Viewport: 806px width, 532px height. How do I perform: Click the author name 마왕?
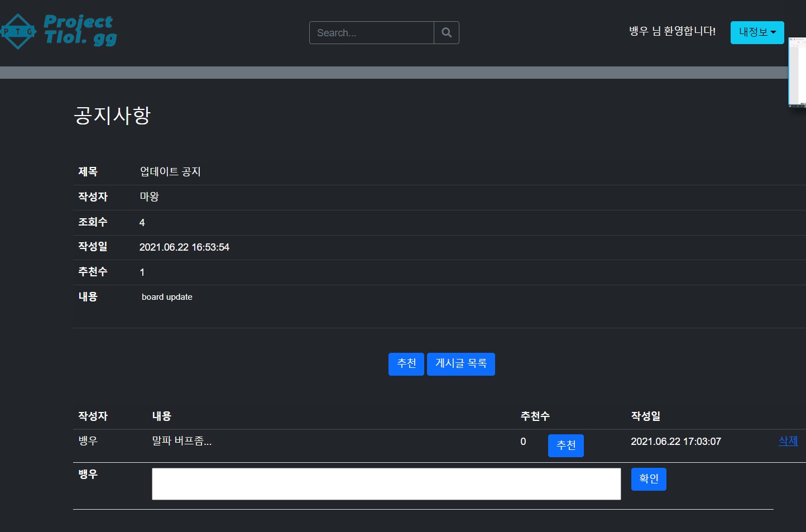[149, 196]
